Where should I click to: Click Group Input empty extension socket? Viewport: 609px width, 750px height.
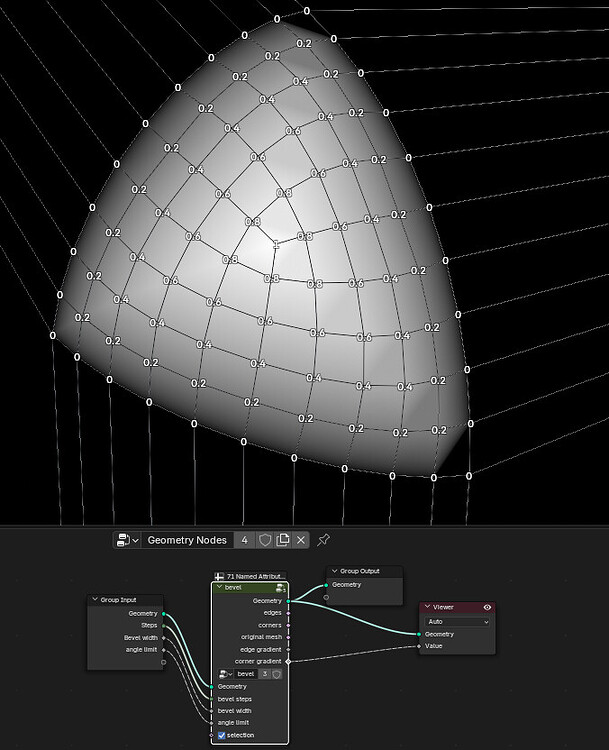[164, 662]
